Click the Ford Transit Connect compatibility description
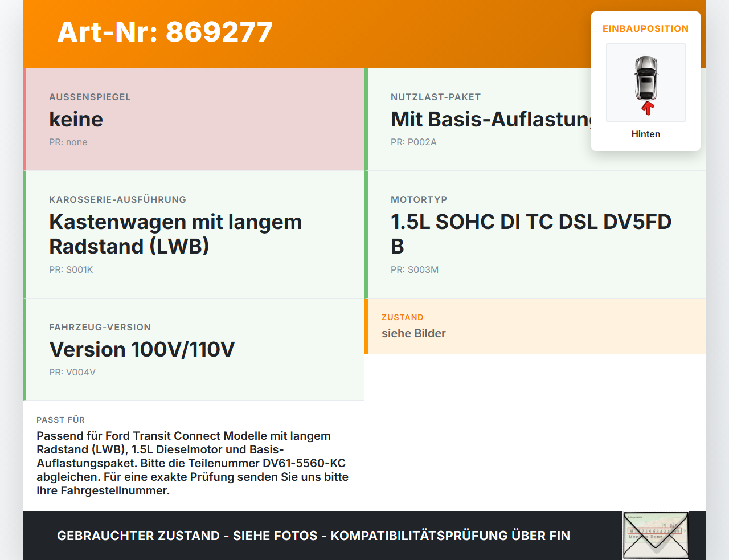Viewport: 729px width, 560px height. pyautogui.click(x=193, y=463)
